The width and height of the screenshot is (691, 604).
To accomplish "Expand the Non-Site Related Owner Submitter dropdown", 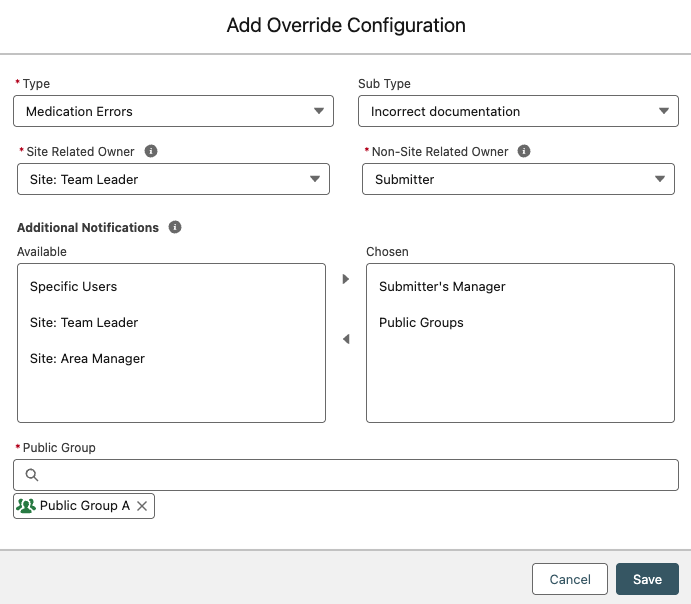I will 518,179.
